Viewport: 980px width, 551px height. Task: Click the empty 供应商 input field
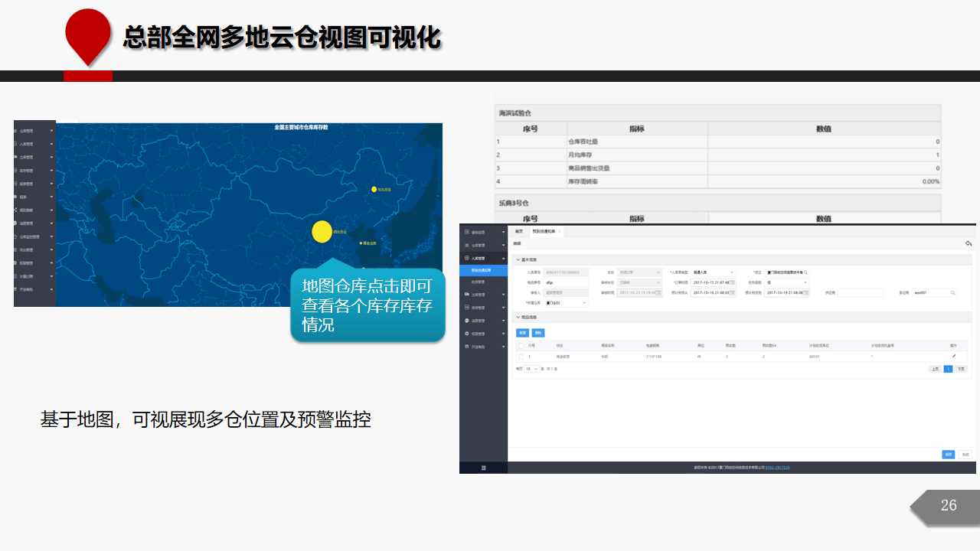tap(861, 292)
